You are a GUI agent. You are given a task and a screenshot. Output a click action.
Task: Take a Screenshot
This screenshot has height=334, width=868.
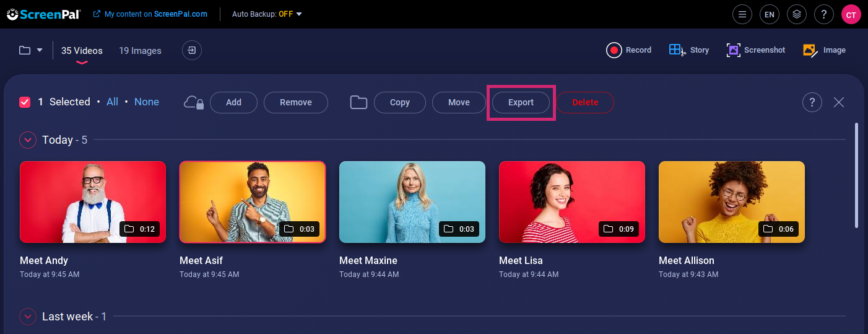point(755,50)
